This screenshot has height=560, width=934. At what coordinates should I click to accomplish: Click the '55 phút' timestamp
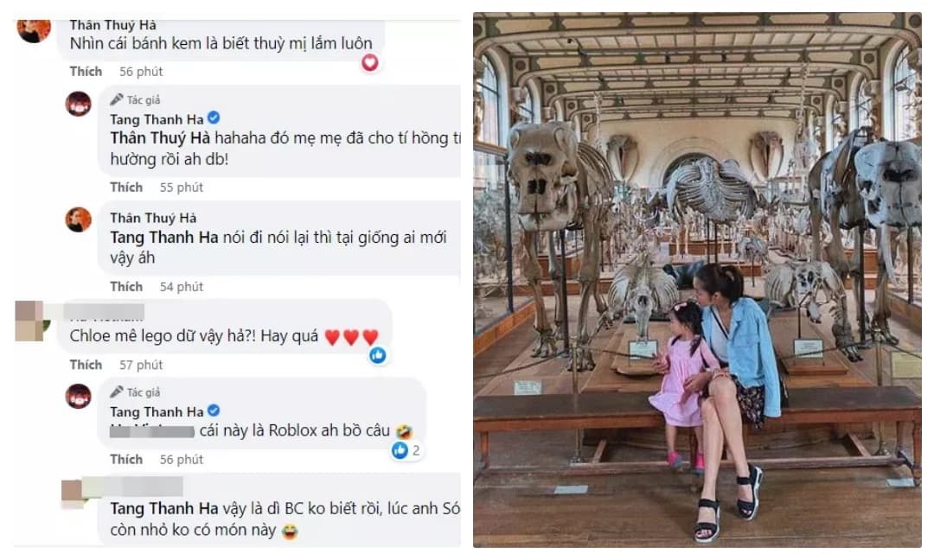(x=181, y=187)
